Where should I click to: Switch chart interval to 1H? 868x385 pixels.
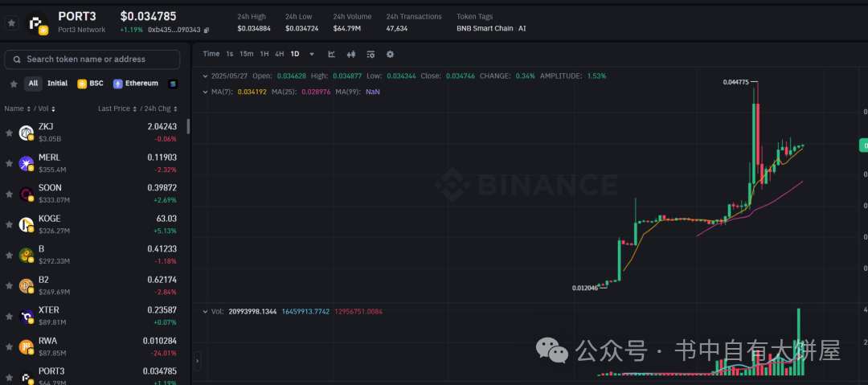click(x=264, y=54)
